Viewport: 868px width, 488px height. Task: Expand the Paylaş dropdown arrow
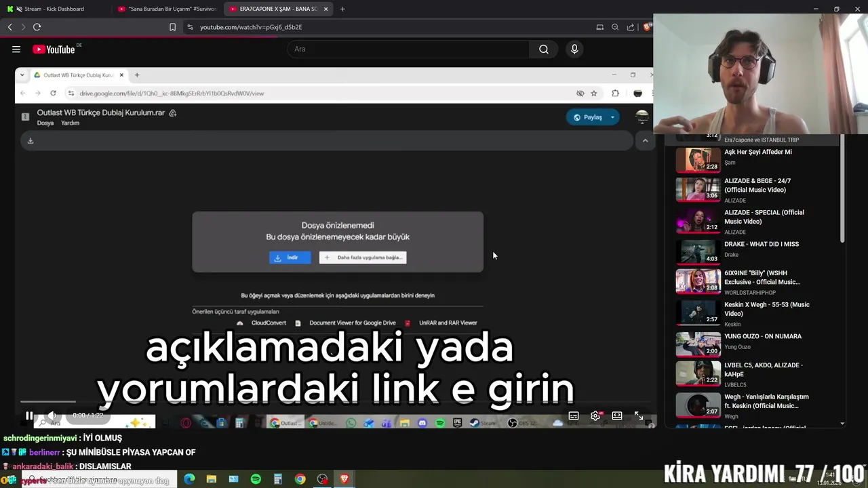[x=612, y=117]
